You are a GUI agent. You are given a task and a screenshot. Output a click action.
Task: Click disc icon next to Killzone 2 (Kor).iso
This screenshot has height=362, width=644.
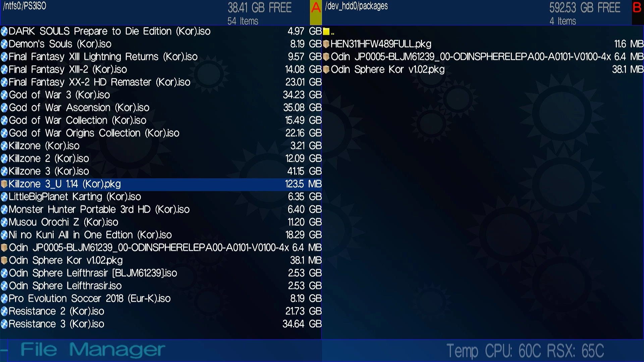(x=4, y=159)
